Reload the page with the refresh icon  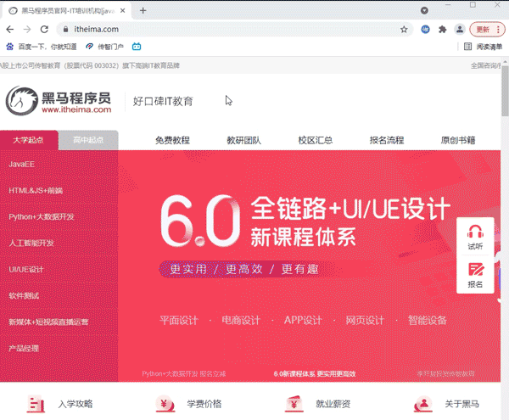42,29
